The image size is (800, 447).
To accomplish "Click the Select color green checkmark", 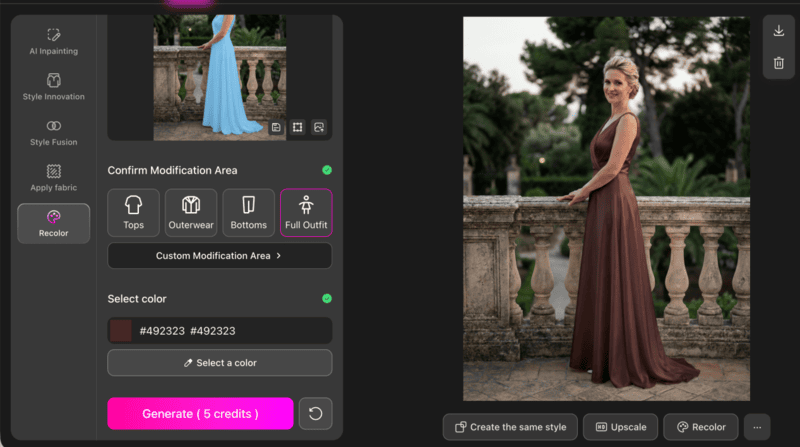I will tap(327, 299).
